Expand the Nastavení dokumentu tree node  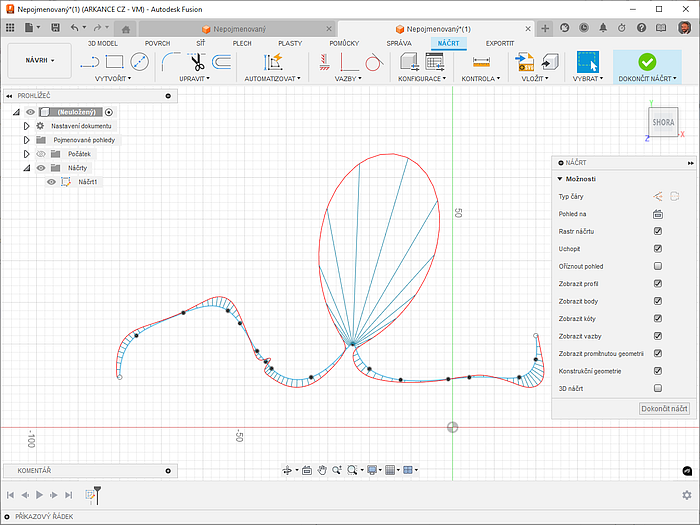pos(27,126)
